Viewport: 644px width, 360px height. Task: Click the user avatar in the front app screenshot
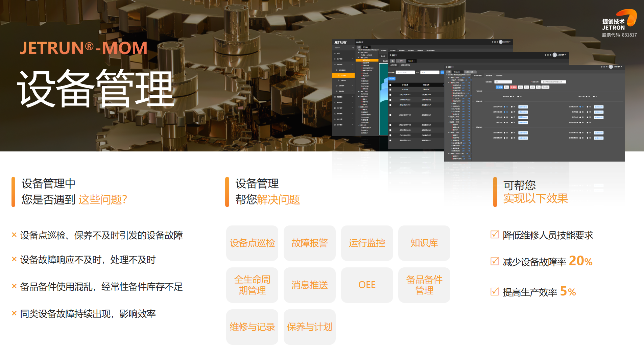611,67
